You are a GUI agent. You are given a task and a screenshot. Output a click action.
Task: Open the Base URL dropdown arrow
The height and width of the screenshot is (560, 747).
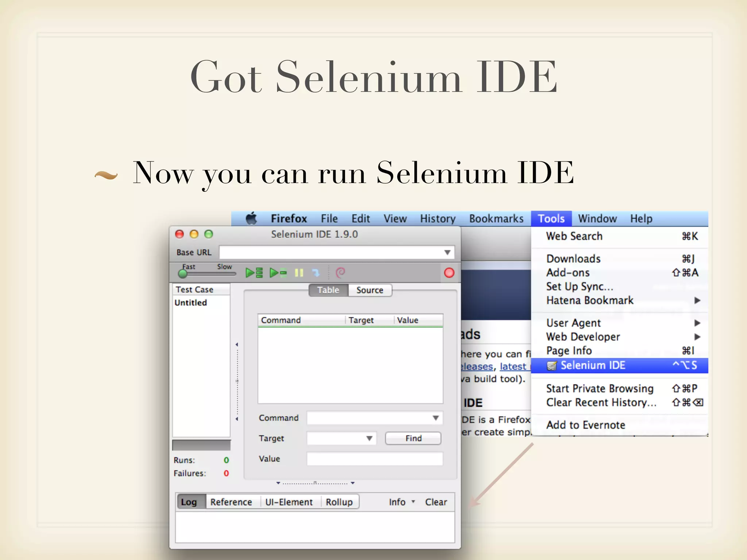tap(448, 252)
